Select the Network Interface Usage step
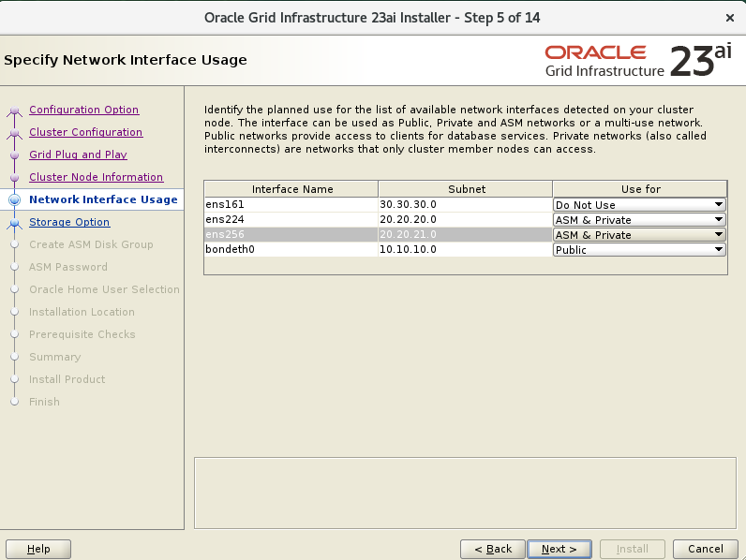Screen dimensions: 746x560 coord(103,199)
